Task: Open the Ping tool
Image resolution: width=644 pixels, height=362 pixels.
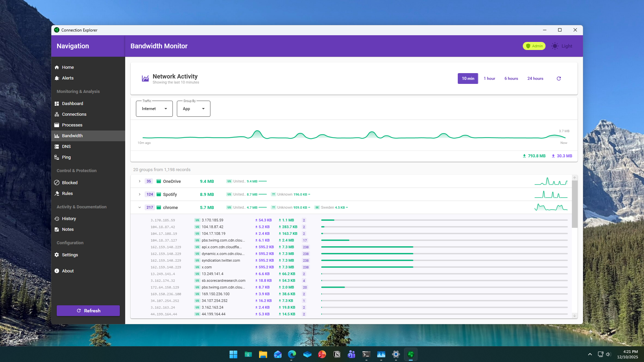Action: tap(66, 157)
